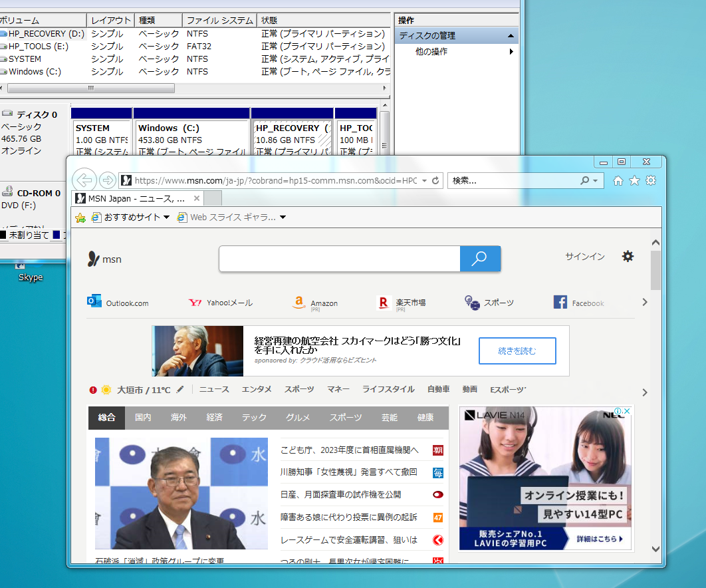706x588 pixels.
Task: Select the CD-ROM 0 drive icon
Action: 7,192
